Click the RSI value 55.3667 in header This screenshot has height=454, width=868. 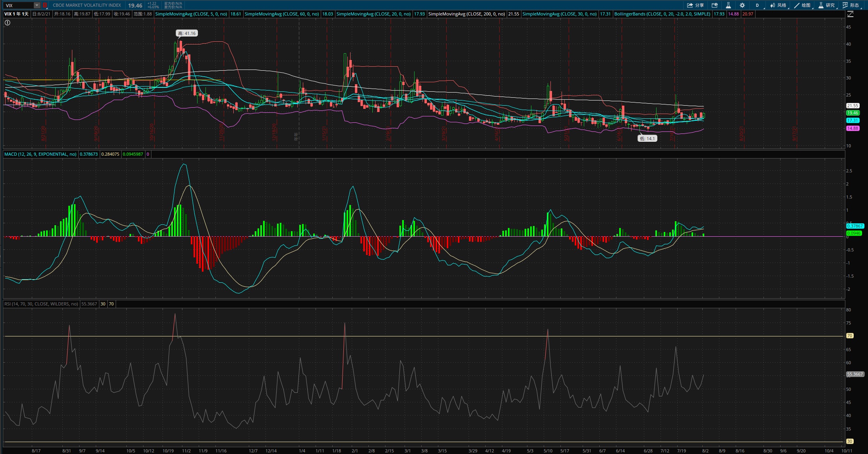click(89, 304)
